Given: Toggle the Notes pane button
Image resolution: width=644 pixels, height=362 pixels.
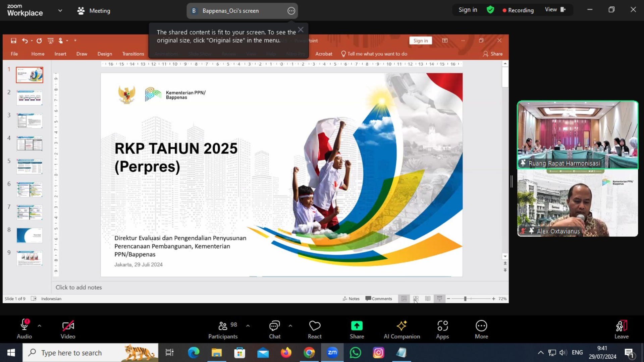Looking at the screenshot, I should click(351, 299).
